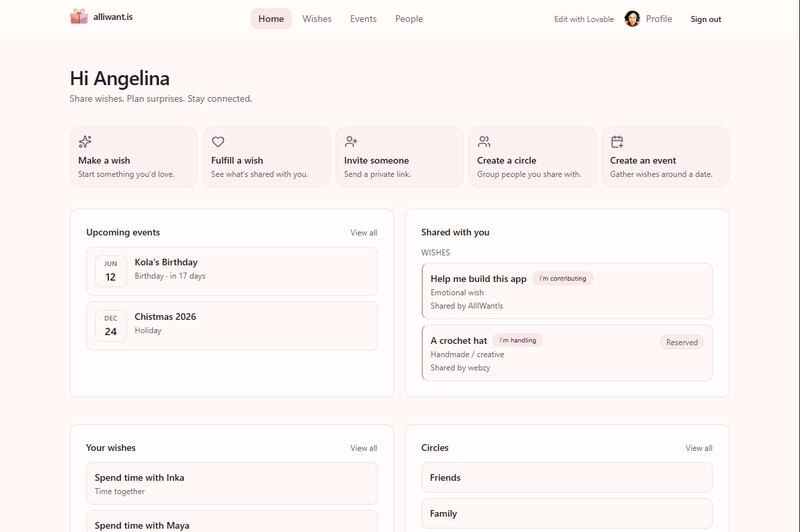Click the Shared by webzy text

[x=460, y=368]
